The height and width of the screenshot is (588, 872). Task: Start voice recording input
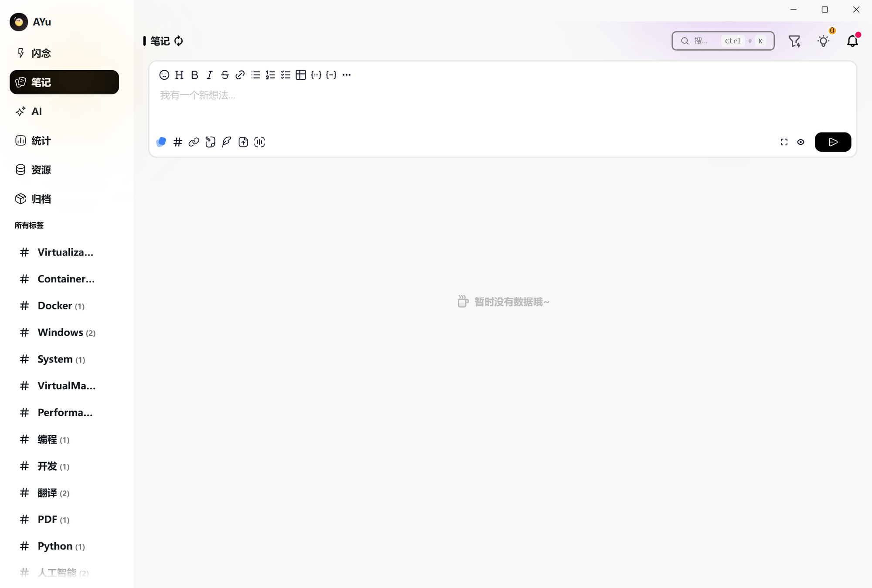[x=259, y=142]
